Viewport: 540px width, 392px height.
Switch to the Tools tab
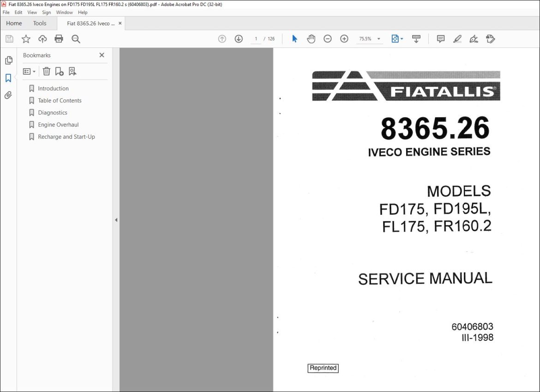[40, 24]
